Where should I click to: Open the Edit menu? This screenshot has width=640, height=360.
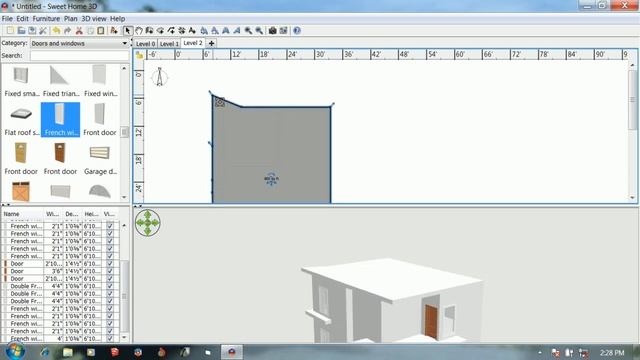22,19
